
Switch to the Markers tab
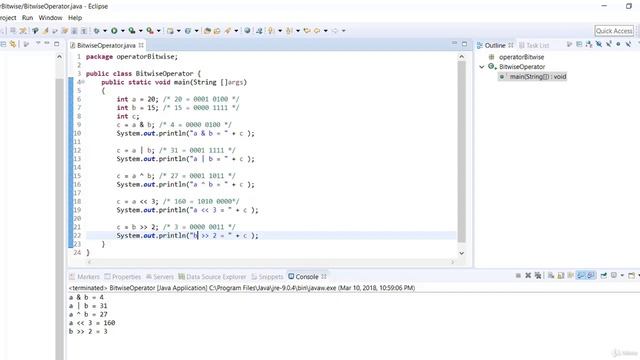[x=84, y=277]
